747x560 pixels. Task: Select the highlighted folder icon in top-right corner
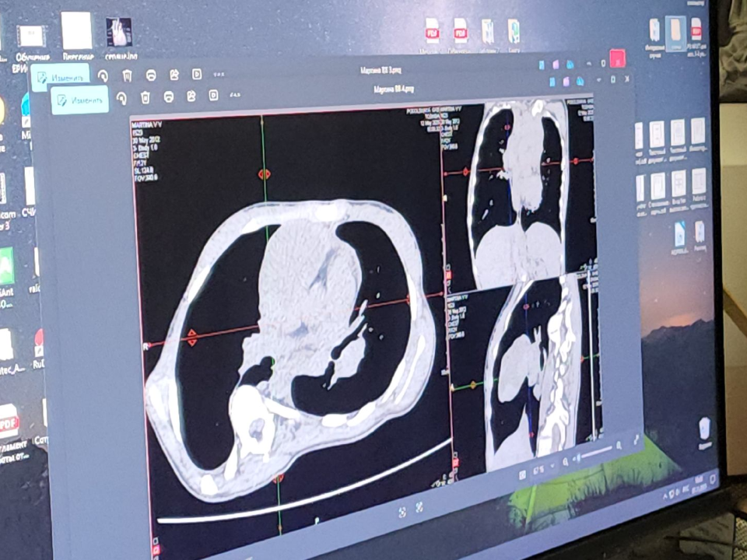[x=675, y=34]
